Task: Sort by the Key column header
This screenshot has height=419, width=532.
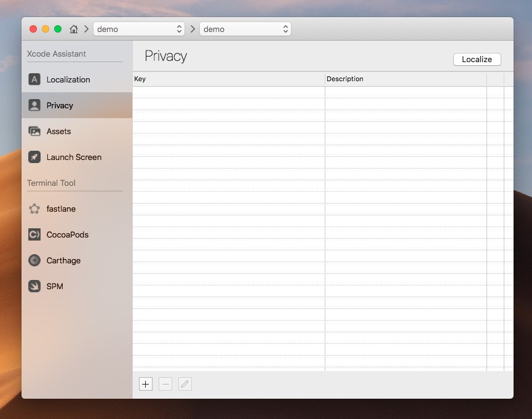Action: (228, 79)
